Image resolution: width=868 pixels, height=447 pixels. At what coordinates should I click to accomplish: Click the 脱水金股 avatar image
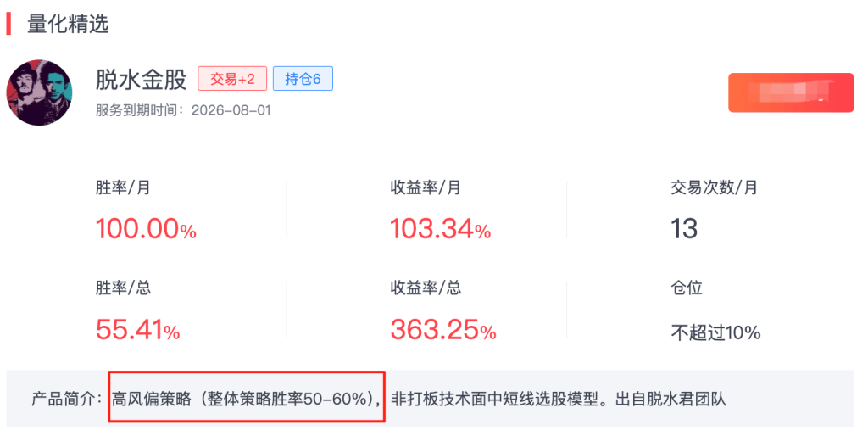(x=39, y=92)
